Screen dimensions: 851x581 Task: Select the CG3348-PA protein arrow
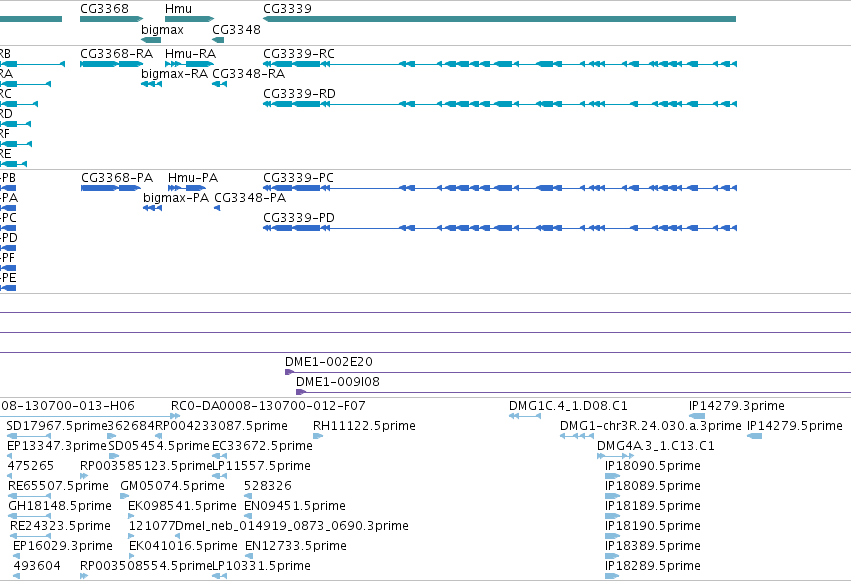pos(217,208)
